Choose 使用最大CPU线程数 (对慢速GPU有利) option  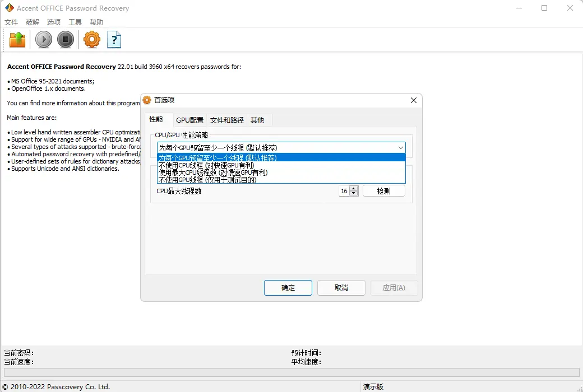click(281, 172)
